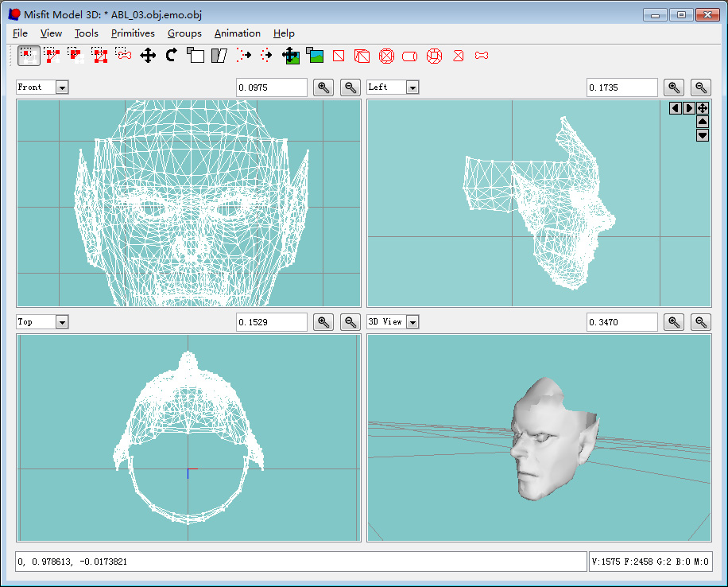Viewport: 728px width, 587px height.
Task: Open the Animation menu
Action: (237, 33)
